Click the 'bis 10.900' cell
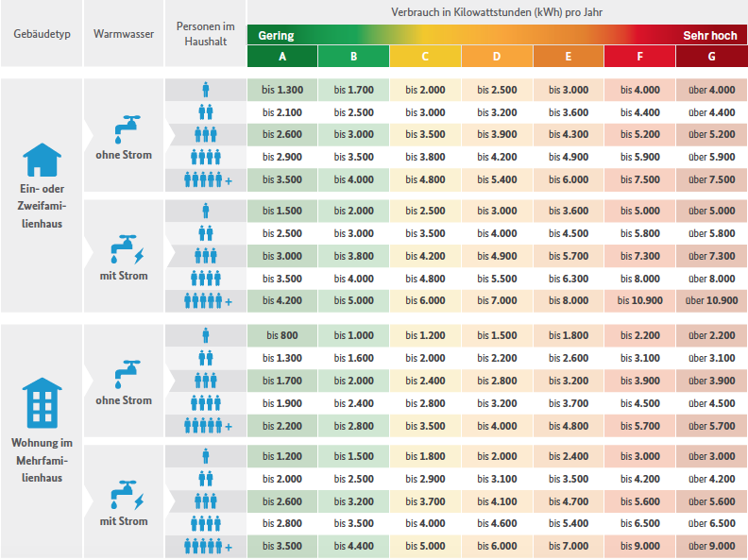This screenshot has width=748, height=560. pos(640,301)
